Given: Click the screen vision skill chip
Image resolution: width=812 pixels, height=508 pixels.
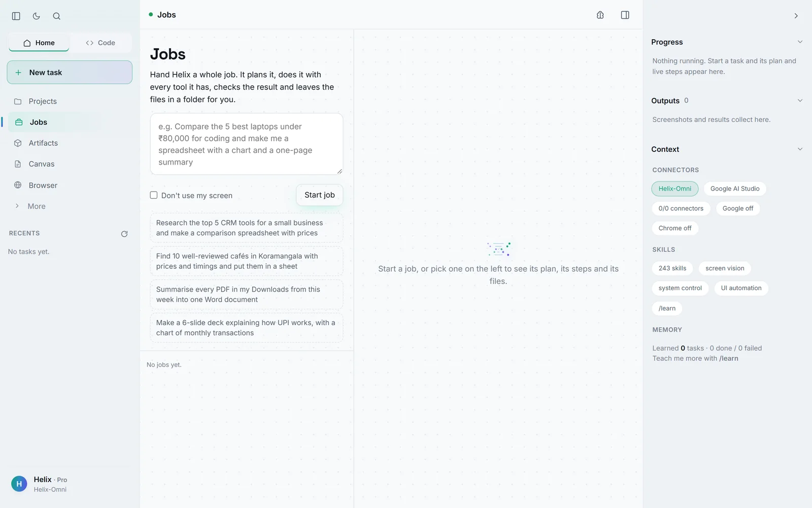Looking at the screenshot, I should [725, 268].
